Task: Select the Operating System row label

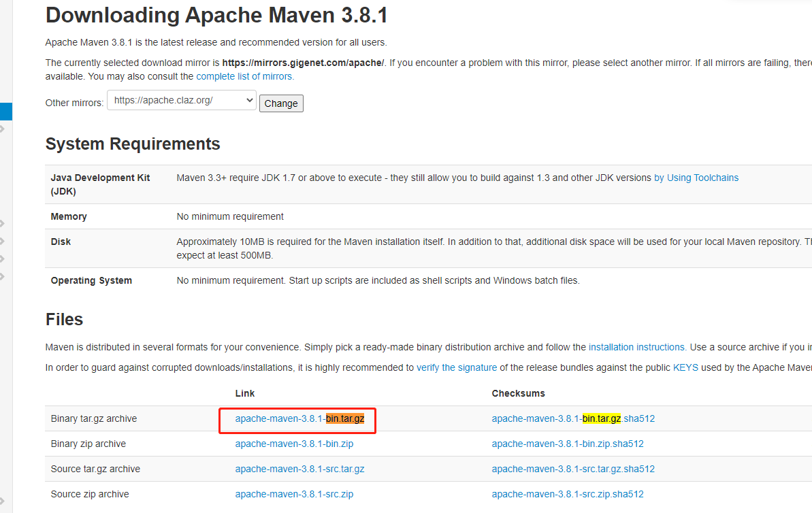Action: pyautogui.click(x=91, y=280)
